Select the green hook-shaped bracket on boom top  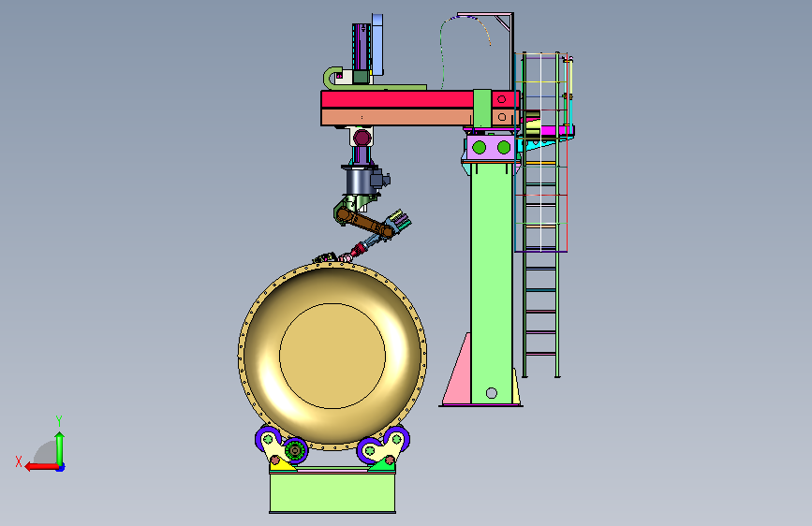(x=333, y=78)
